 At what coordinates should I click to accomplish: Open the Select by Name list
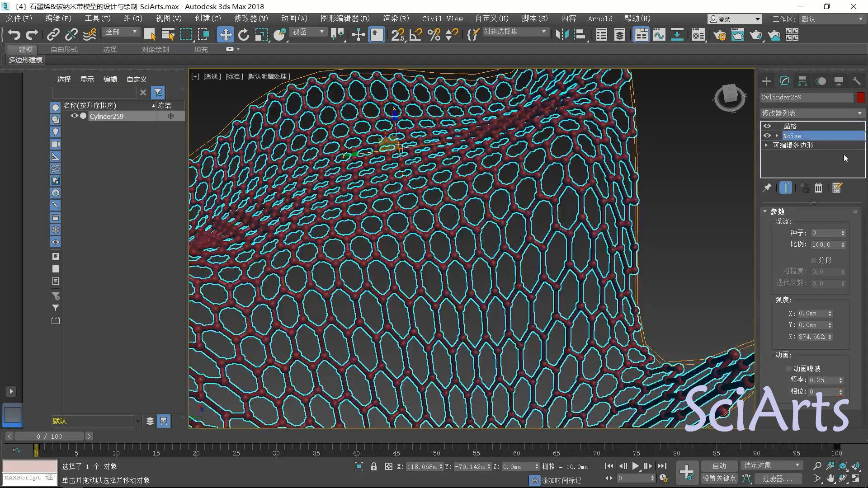[x=168, y=34]
